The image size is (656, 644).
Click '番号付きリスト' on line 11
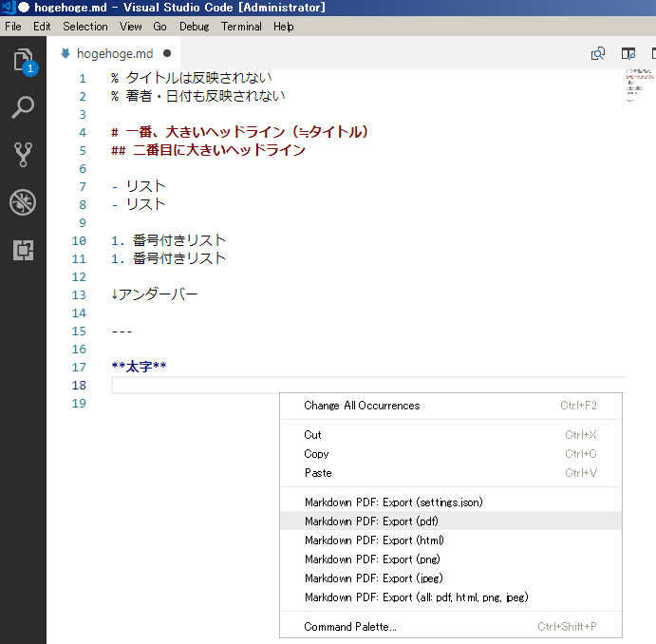(x=179, y=258)
